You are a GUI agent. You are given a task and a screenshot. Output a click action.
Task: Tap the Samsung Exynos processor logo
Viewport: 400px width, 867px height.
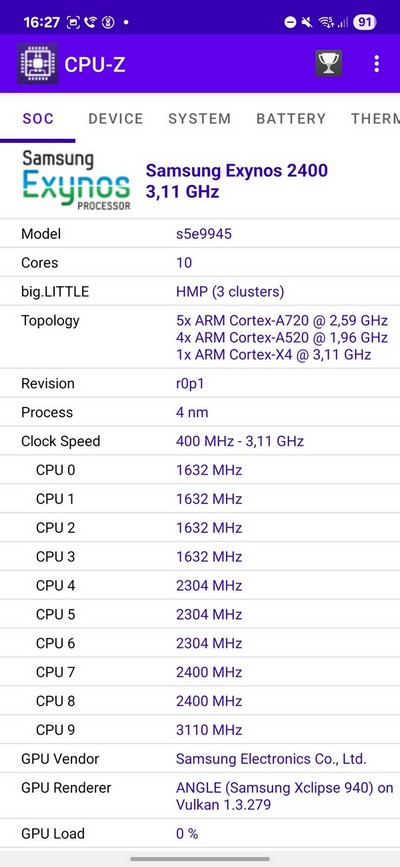tap(76, 181)
